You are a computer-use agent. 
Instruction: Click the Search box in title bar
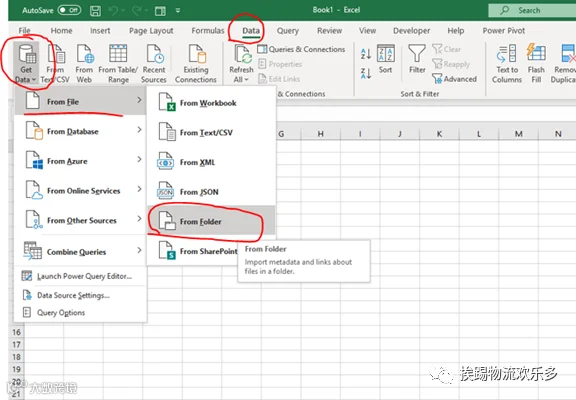pos(532,10)
